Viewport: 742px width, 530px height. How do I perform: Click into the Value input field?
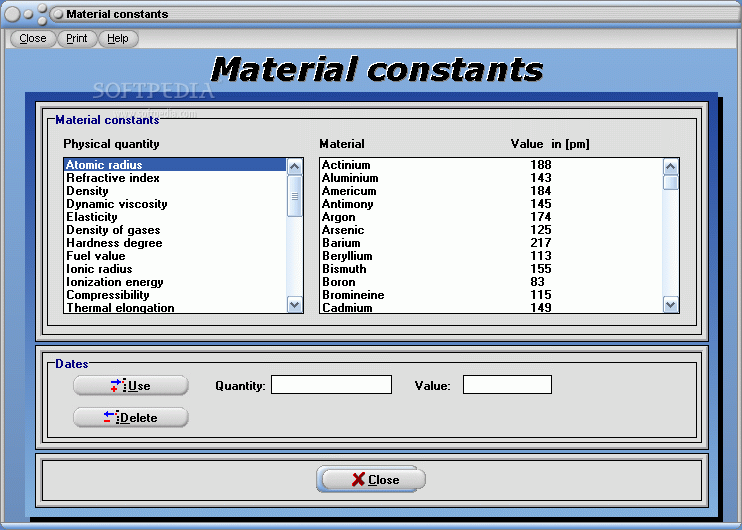click(507, 385)
